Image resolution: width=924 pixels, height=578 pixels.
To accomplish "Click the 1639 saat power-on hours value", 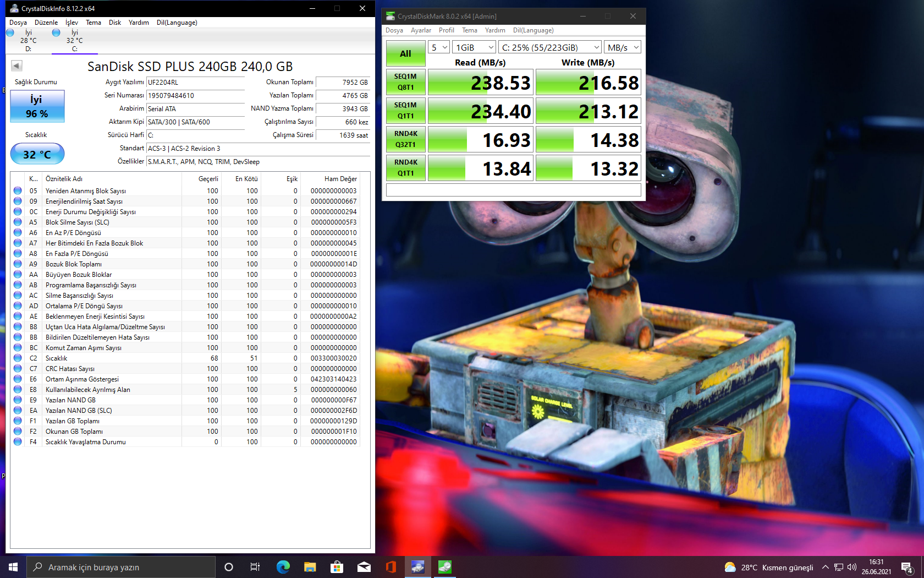I will (343, 135).
